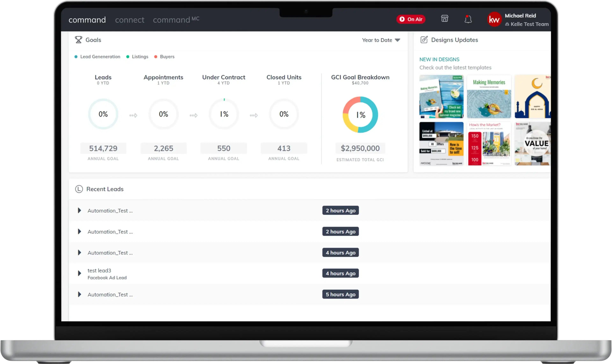Open the Now is the time to sell template
Screen dimensions: 612x364
pos(441,144)
